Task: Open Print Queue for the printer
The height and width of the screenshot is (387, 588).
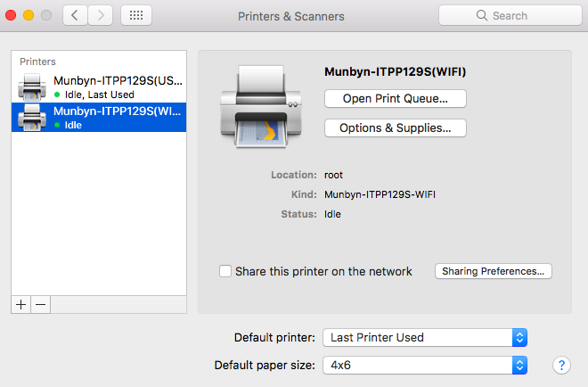Action: (396, 98)
